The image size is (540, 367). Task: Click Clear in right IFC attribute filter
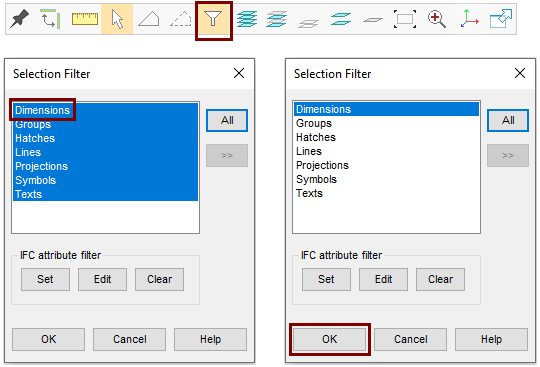tap(440, 279)
